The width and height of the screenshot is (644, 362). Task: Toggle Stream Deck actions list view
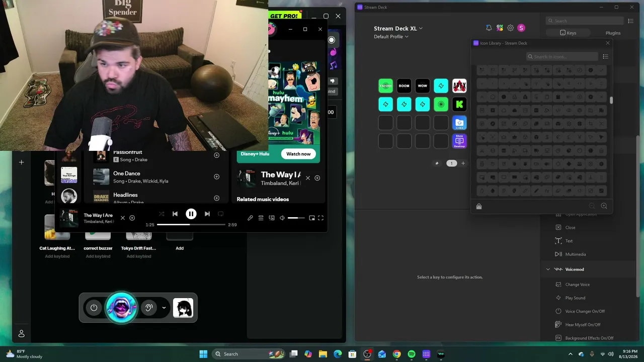pyautogui.click(x=630, y=21)
